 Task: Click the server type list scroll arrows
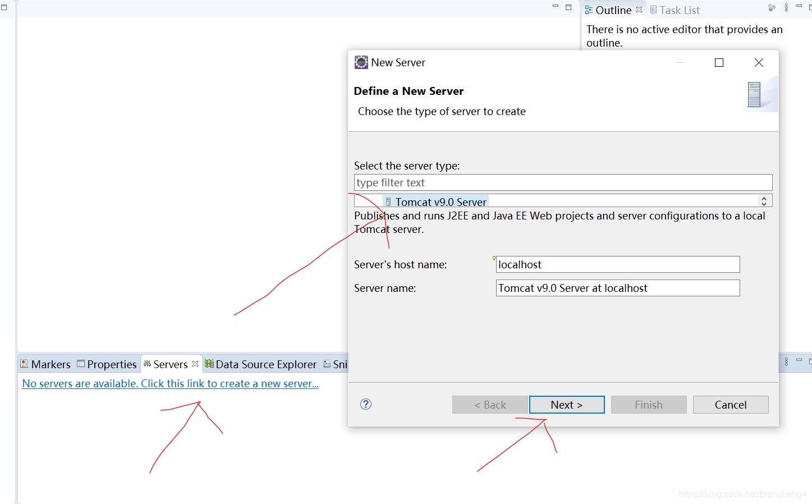coord(764,201)
